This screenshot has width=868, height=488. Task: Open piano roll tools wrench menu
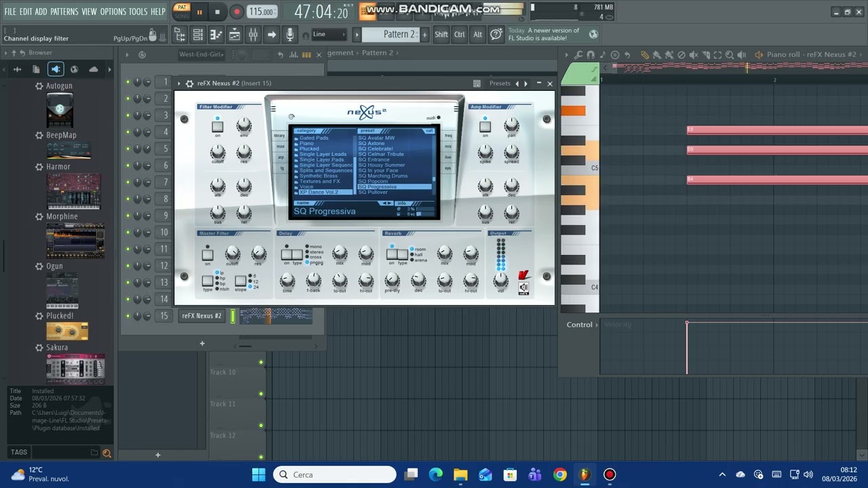(578, 55)
